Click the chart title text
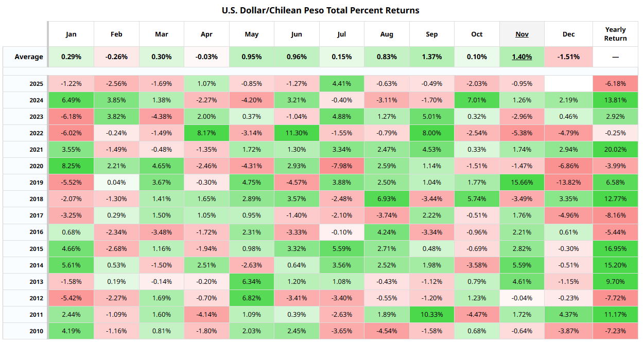The width and height of the screenshot is (644, 343). pyautogui.click(x=320, y=10)
